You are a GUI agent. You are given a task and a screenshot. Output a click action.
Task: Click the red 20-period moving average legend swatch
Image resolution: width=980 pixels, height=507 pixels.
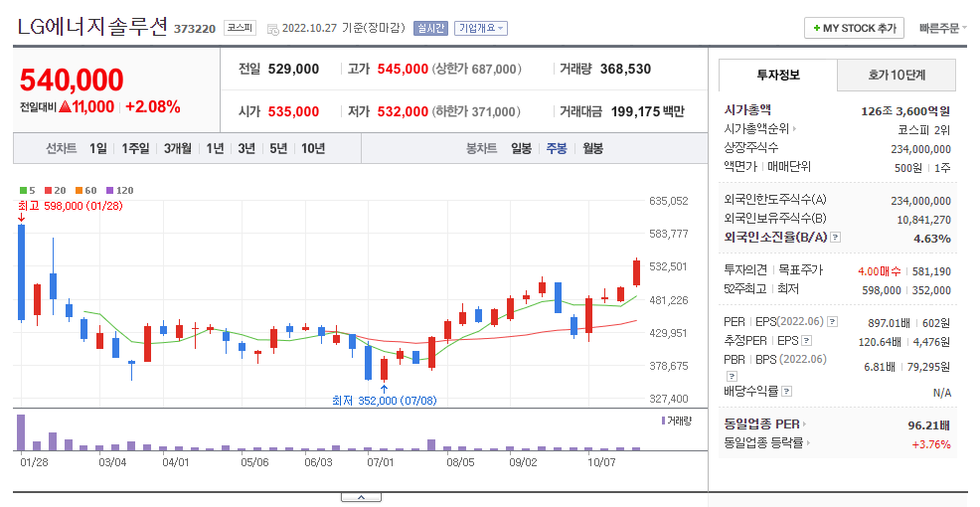[x=48, y=191]
